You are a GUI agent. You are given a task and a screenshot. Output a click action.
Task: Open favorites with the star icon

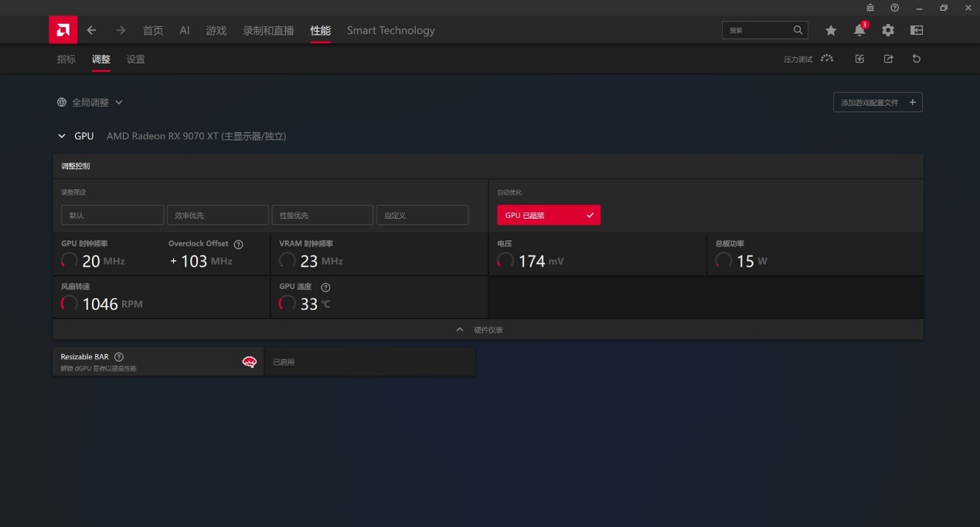point(831,30)
